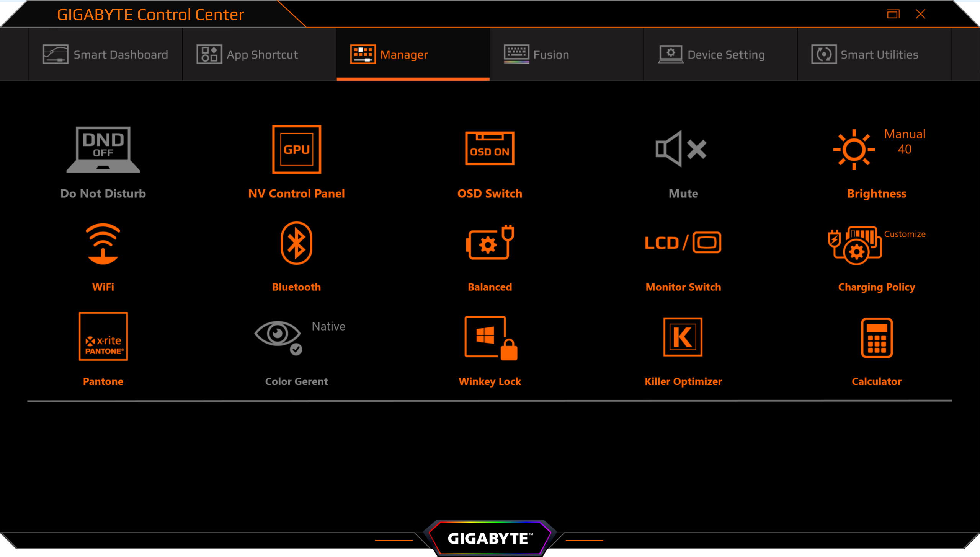Click the Calculator label text
Image resolution: width=980 pixels, height=557 pixels.
[877, 381]
